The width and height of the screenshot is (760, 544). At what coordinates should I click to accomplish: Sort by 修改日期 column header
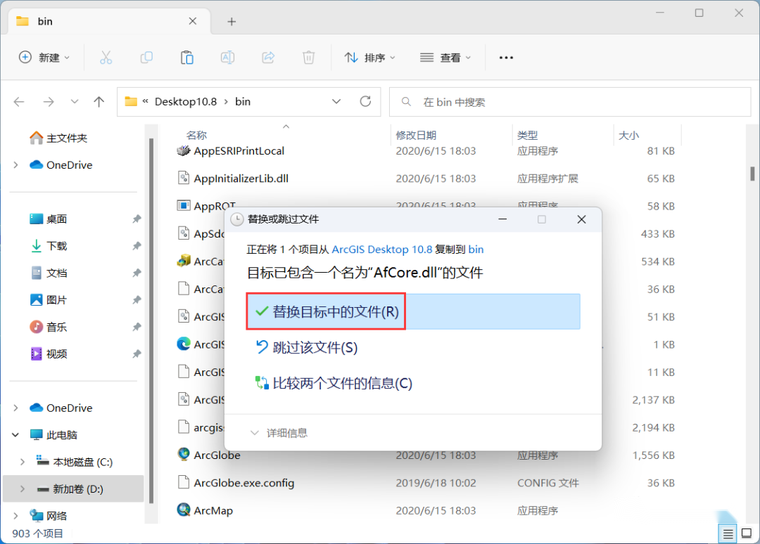(x=416, y=135)
